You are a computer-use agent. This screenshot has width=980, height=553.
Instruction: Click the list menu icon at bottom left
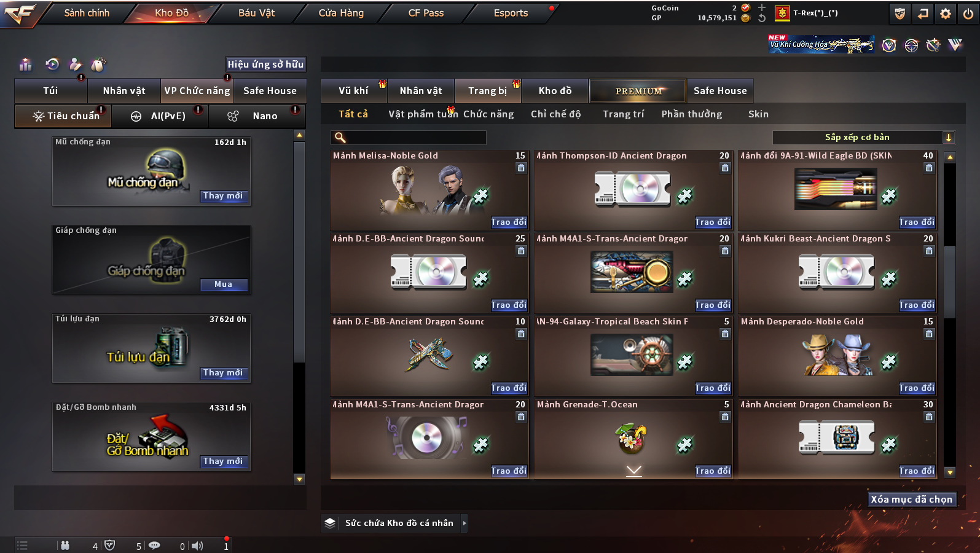click(22, 545)
